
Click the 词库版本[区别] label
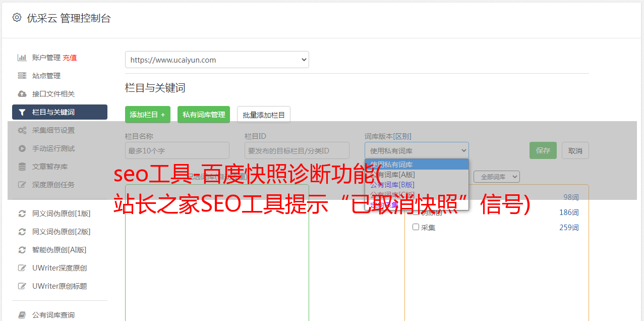click(x=388, y=136)
